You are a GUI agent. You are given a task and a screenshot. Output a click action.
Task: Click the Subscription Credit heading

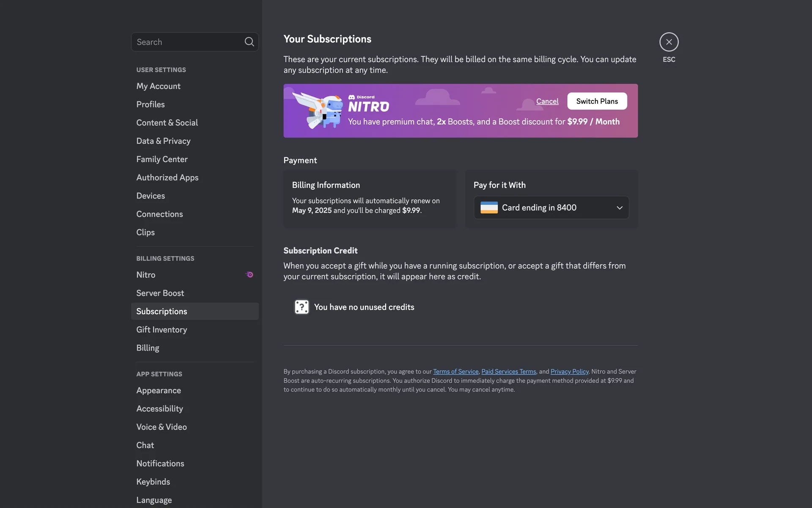click(x=320, y=251)
